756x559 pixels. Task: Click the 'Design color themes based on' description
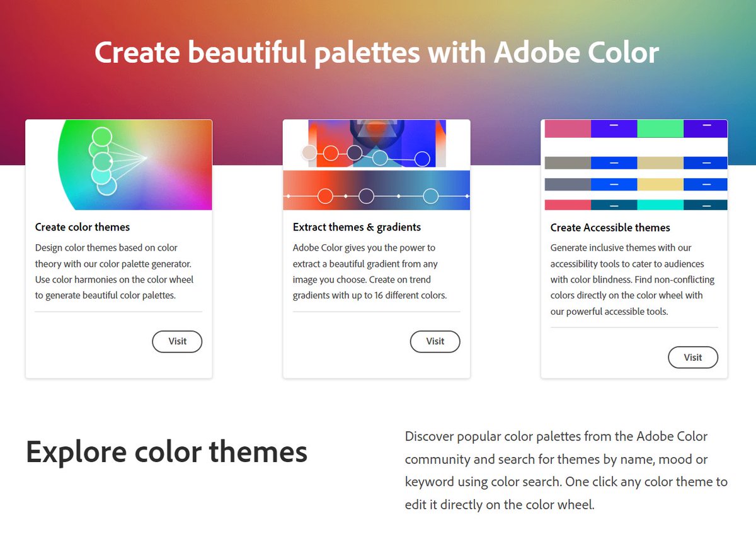tap(115, 271)
